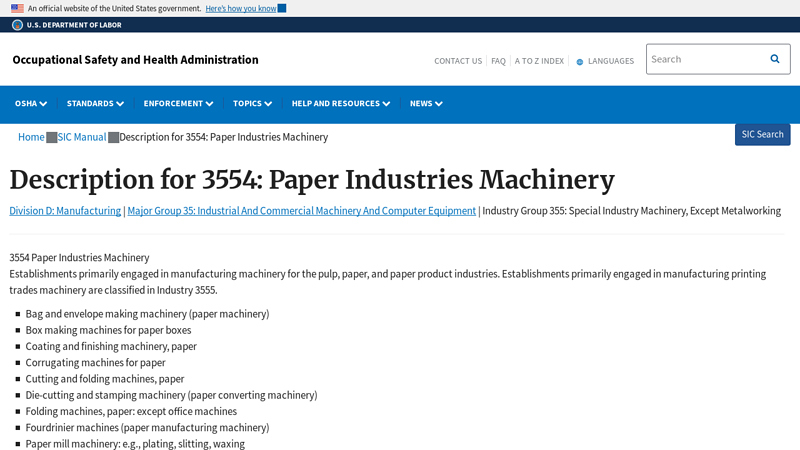Click "Box making machines for paper boxes"
800x450 pixels.
[108, 330]
